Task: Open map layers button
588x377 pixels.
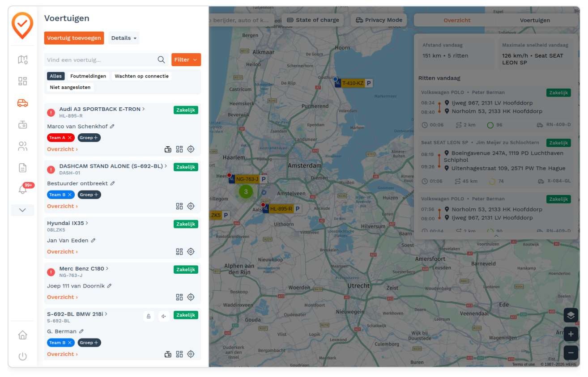Action: point(571,315)
